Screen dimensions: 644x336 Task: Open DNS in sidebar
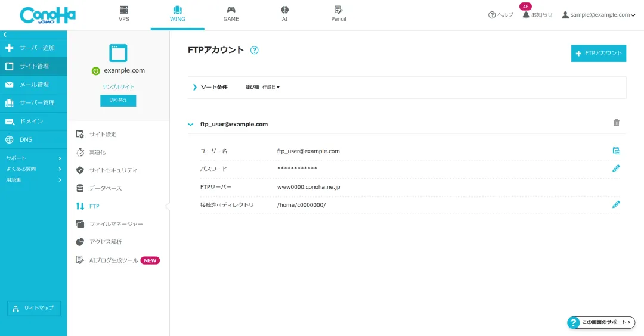pos(33,139)
